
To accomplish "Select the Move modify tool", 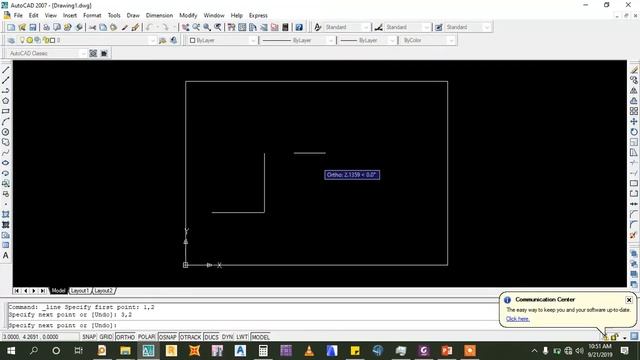I will pos(634,122).
